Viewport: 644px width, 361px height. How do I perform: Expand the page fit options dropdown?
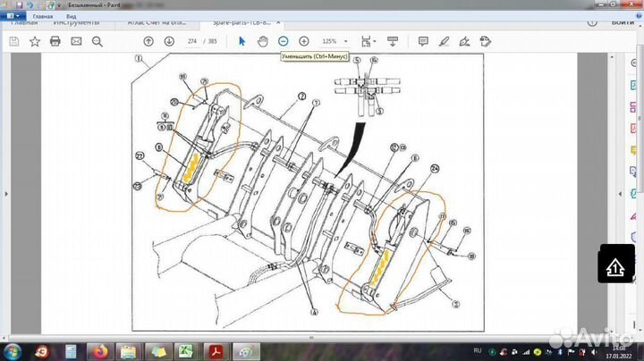368,41
